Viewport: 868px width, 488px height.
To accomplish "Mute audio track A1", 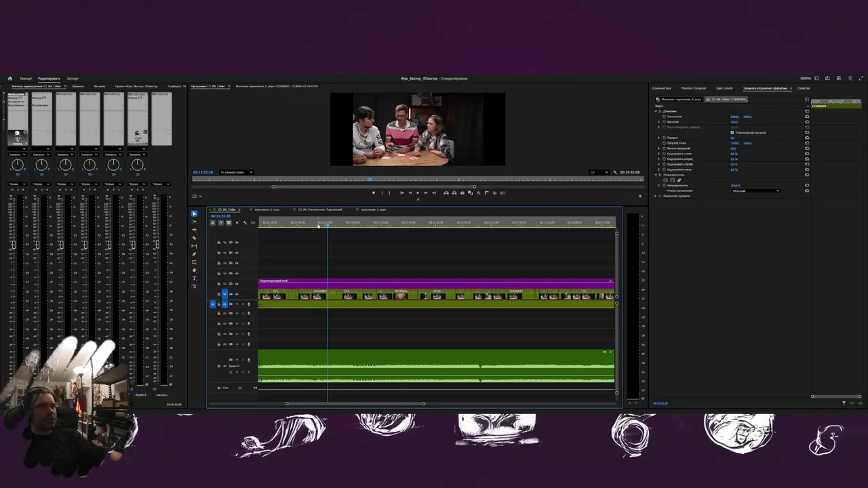I will pos(237,304).
